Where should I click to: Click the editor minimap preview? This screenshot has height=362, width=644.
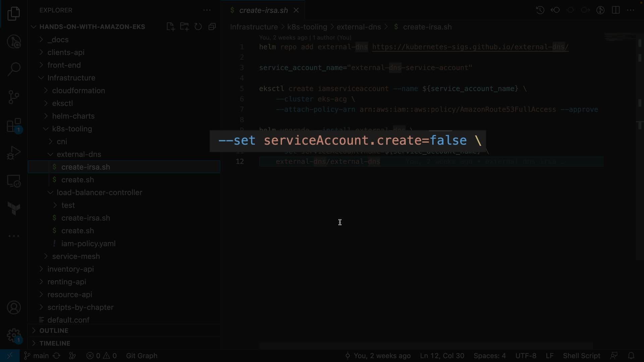620,38
